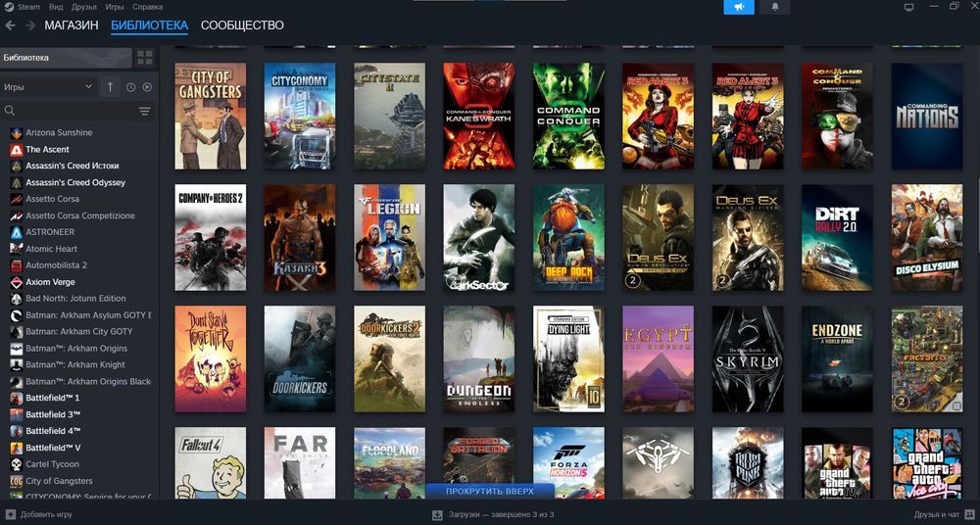Open the Dungeon of the Endless cover
Screen dimensions: 980x525
click(479, 358)
